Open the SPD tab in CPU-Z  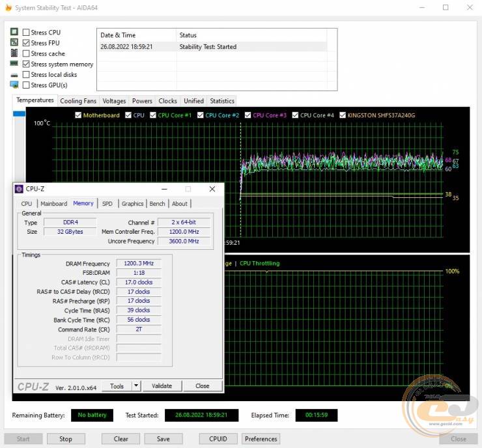tap(107, 204)
